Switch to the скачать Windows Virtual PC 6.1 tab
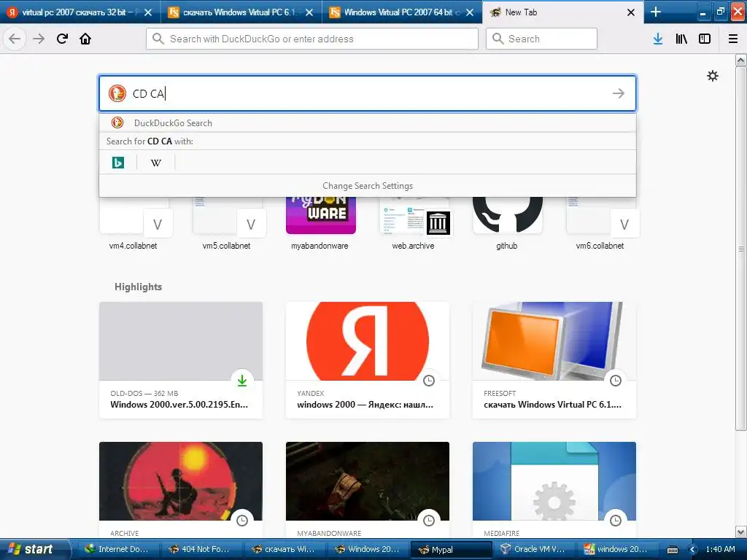Screen dimensions: 747x560 pos(241,12)
